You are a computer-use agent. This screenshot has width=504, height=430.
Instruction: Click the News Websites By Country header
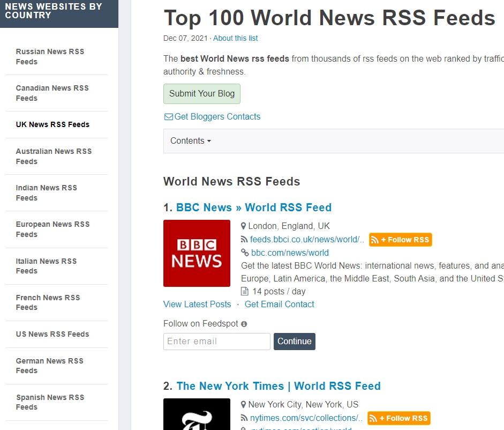point(54,11)
